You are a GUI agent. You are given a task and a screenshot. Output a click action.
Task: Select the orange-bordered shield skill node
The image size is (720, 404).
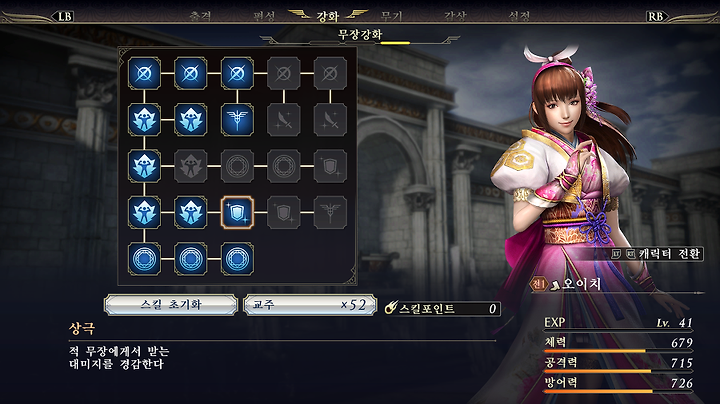(237, 213)
